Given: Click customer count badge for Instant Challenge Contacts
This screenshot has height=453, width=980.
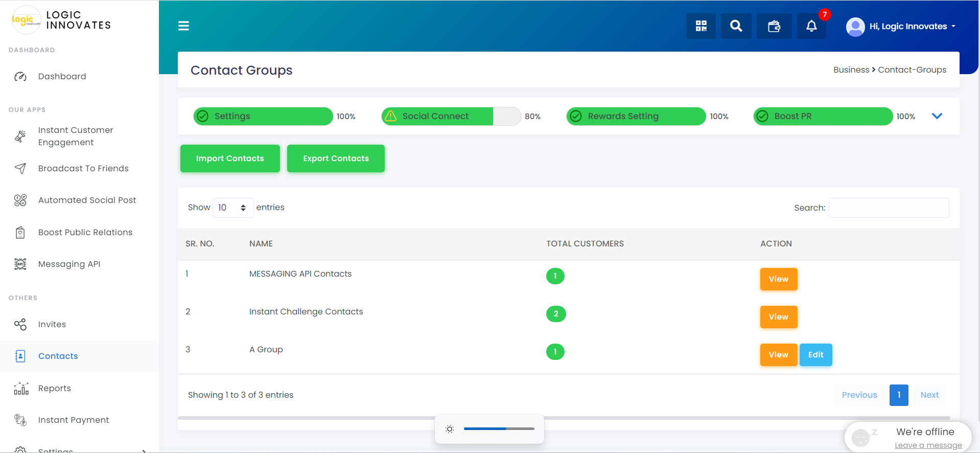Looking at the screenshot, I should click(x=556, y=314).
